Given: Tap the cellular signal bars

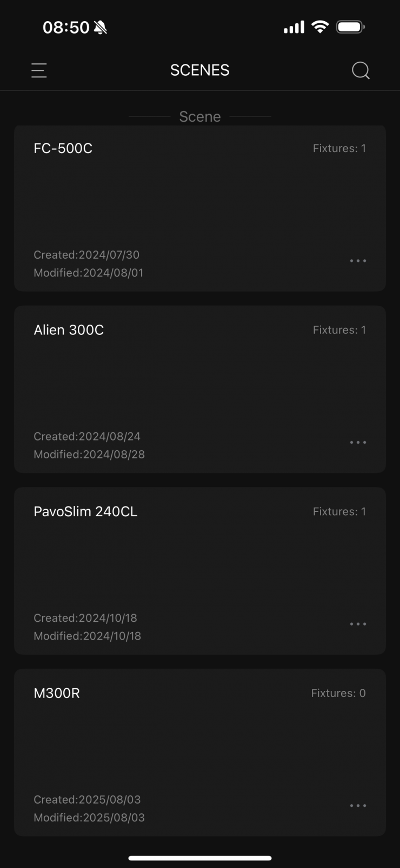Looking at the screenshot, I should point(294,27).
